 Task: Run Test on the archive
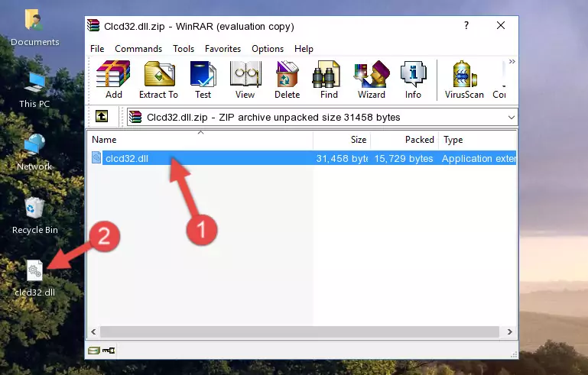coord(203,79)
